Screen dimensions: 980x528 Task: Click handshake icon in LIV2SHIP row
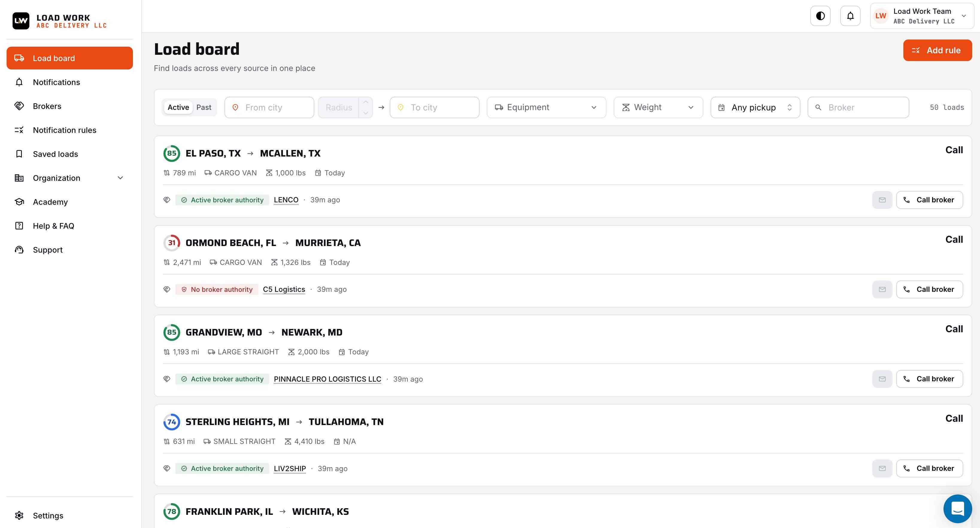(167, 469)
